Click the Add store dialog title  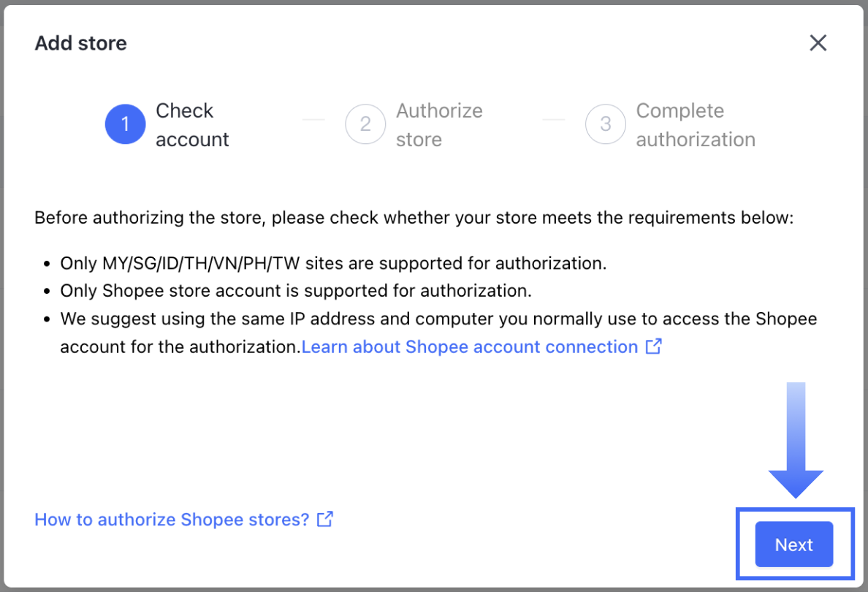point(80,42)
